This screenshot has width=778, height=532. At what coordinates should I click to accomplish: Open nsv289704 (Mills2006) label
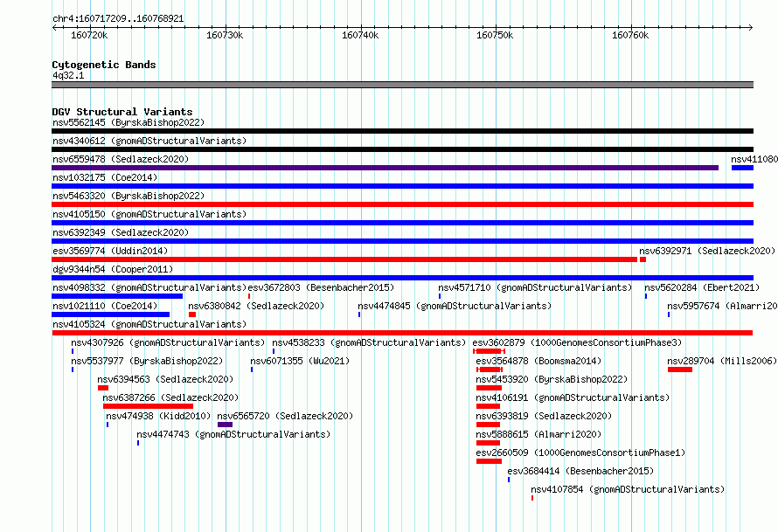pyautogui.click(x=722, y=361)
